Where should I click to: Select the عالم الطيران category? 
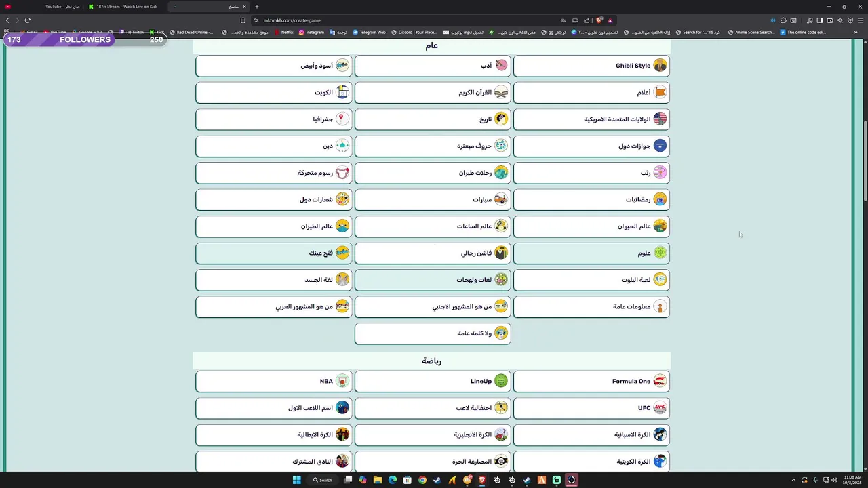tap(273, 226)
